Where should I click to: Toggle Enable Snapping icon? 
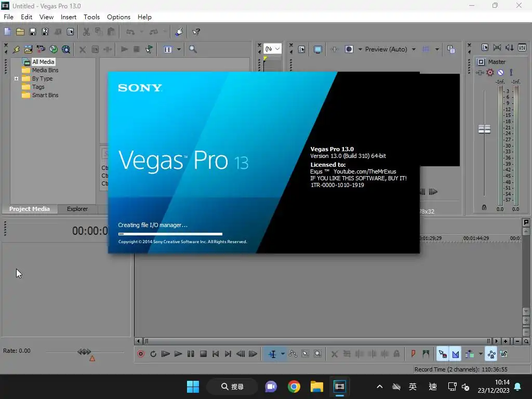[x=443, y=354]
